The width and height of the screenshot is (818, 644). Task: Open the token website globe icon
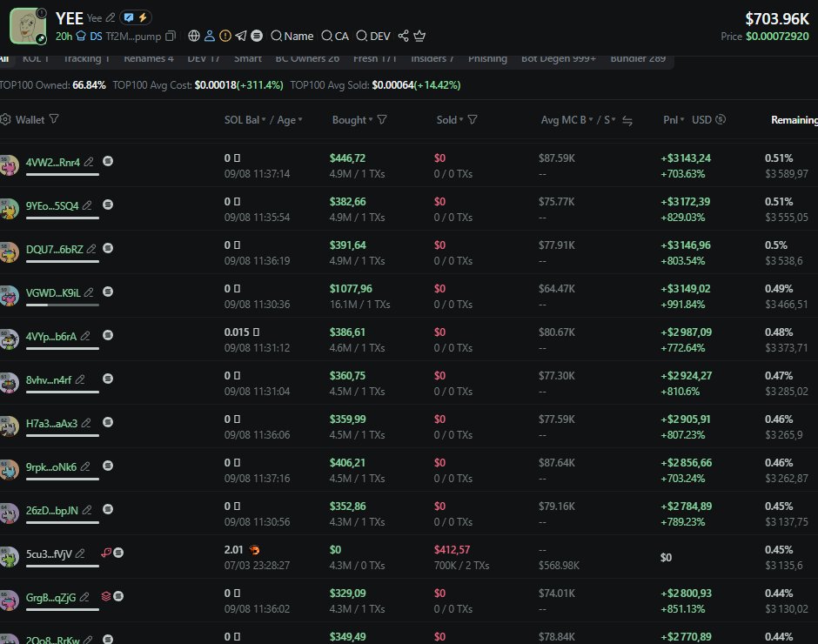point(194,36)
